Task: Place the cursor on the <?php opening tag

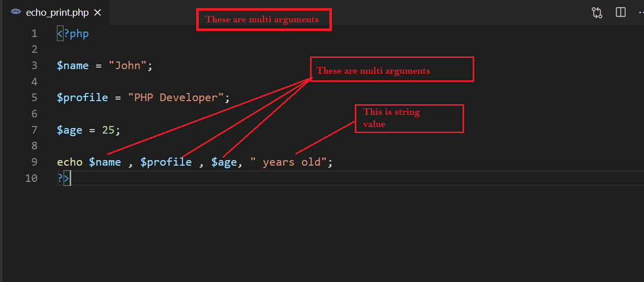Action: click(73, 34)
